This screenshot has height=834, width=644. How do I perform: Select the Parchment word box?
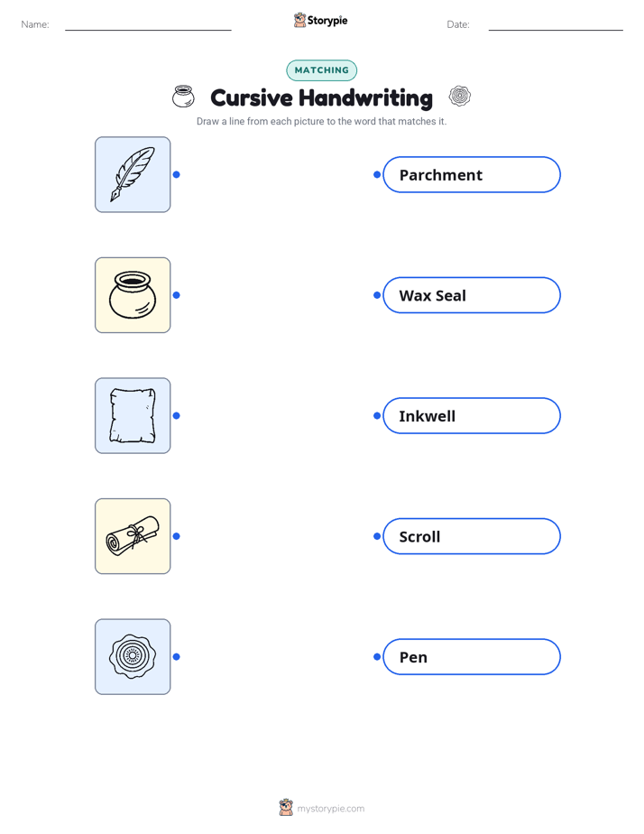coord(472,174)
